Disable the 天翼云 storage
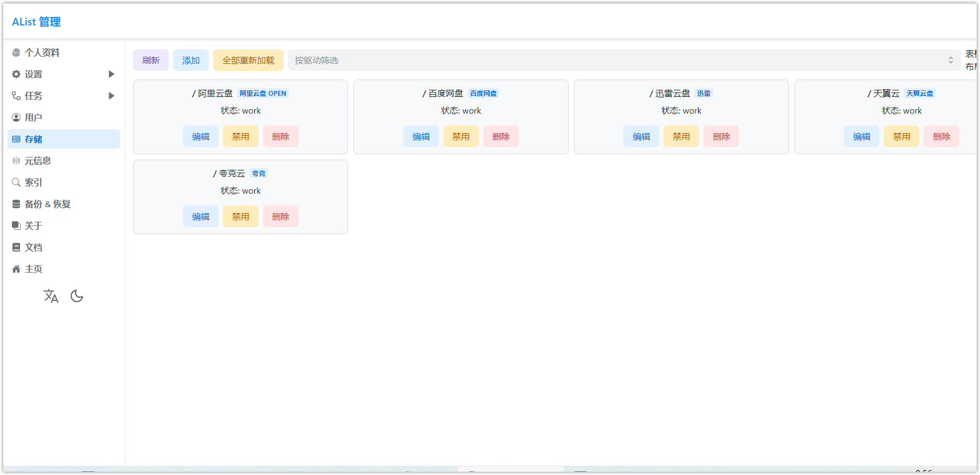 902,136
